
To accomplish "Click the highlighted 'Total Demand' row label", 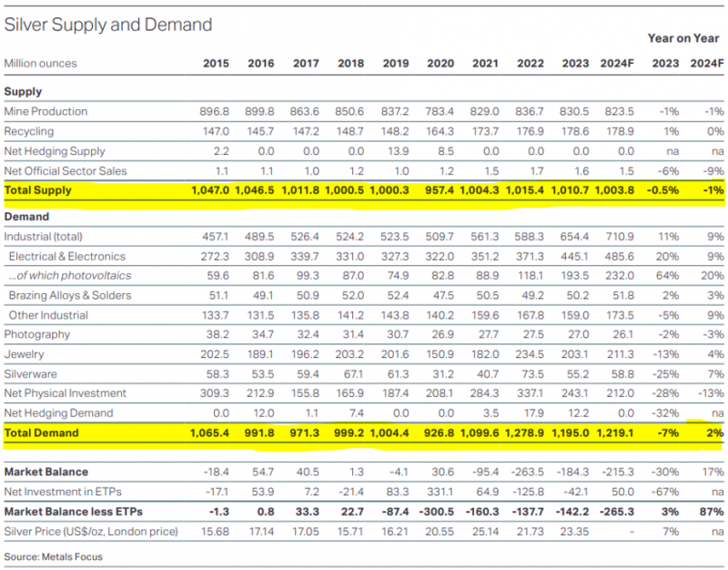I will point(41,433).
